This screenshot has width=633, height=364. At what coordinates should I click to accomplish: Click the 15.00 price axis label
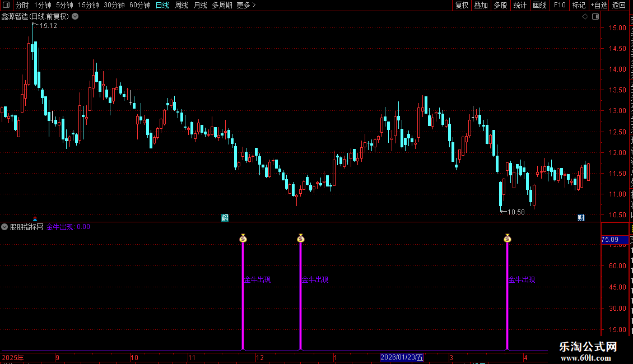[618, 28]
